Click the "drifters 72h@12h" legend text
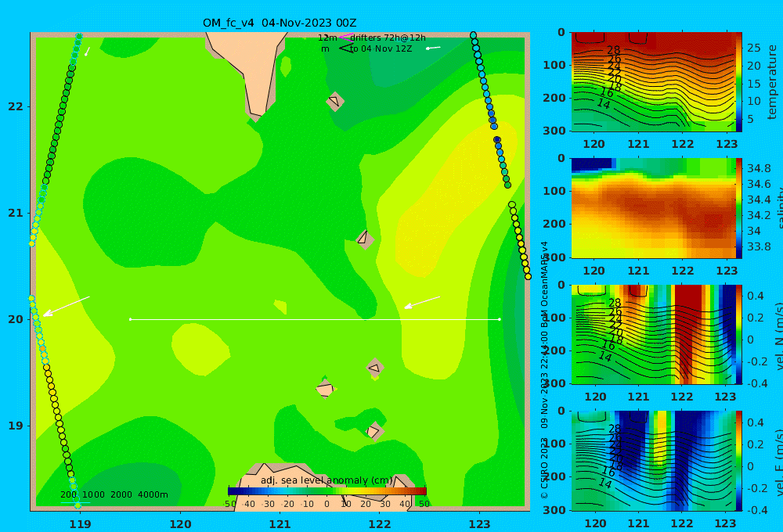 pos(388,38)
